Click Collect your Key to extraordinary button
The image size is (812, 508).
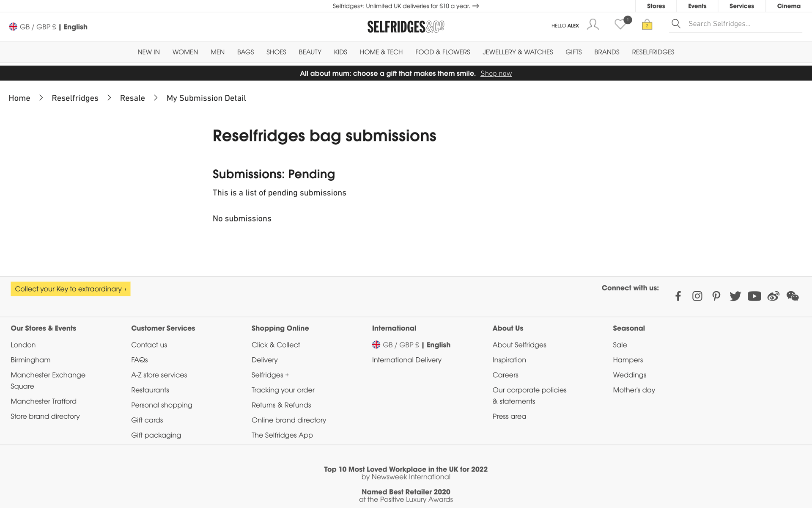71,289
